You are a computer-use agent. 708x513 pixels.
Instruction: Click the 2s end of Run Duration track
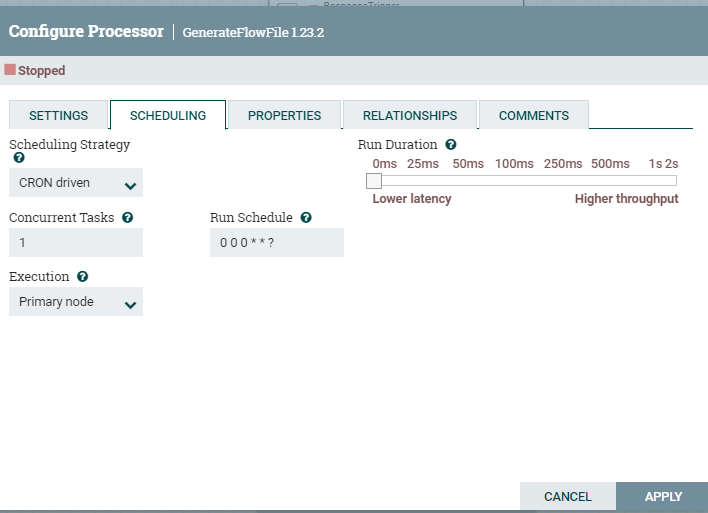(675, 181)
